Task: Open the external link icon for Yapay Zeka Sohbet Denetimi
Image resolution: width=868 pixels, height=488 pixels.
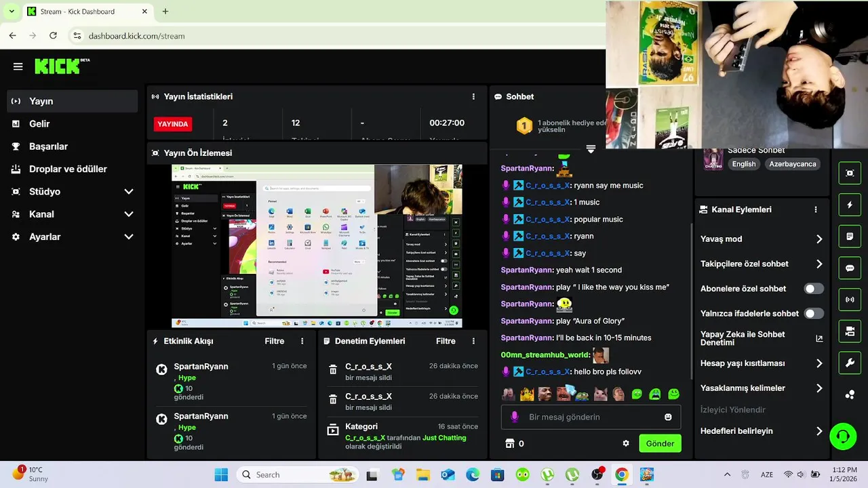Action: (x=819, y=339)
